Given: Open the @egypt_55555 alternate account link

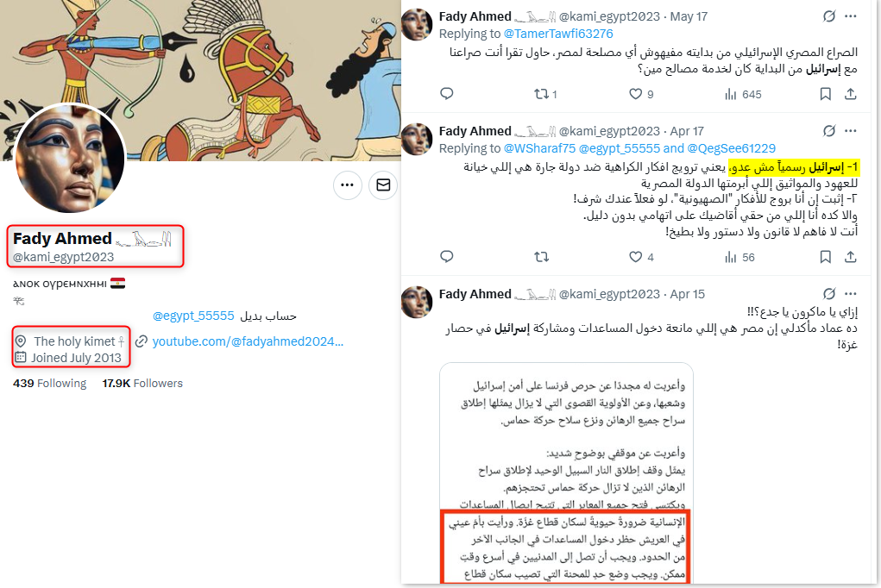Looking at the screenshot, I should tap(193, 316).
